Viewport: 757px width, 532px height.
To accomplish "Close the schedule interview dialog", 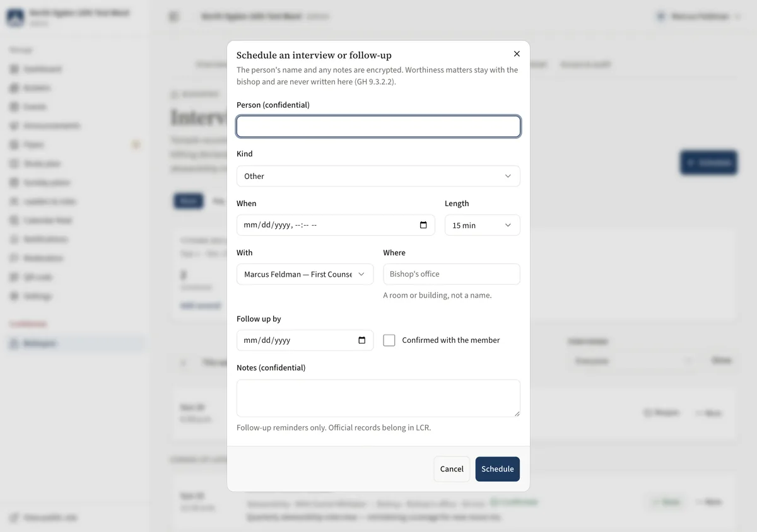I will pos(517,54).
